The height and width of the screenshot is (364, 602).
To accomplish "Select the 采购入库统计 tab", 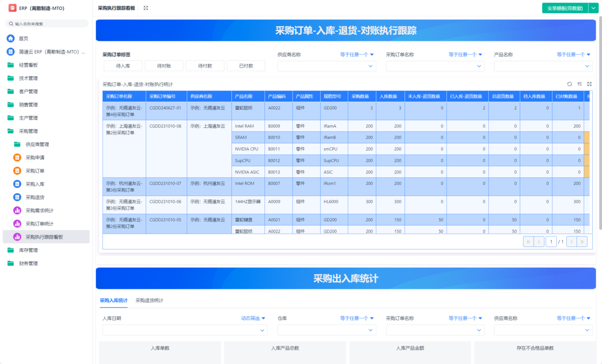I will 113,301.
